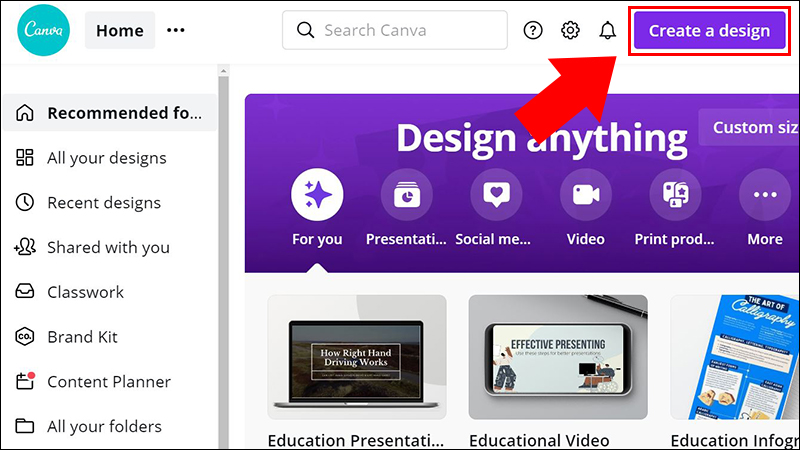
Task: Select Recommended for you in sidebar
Action: click(110, 113)
